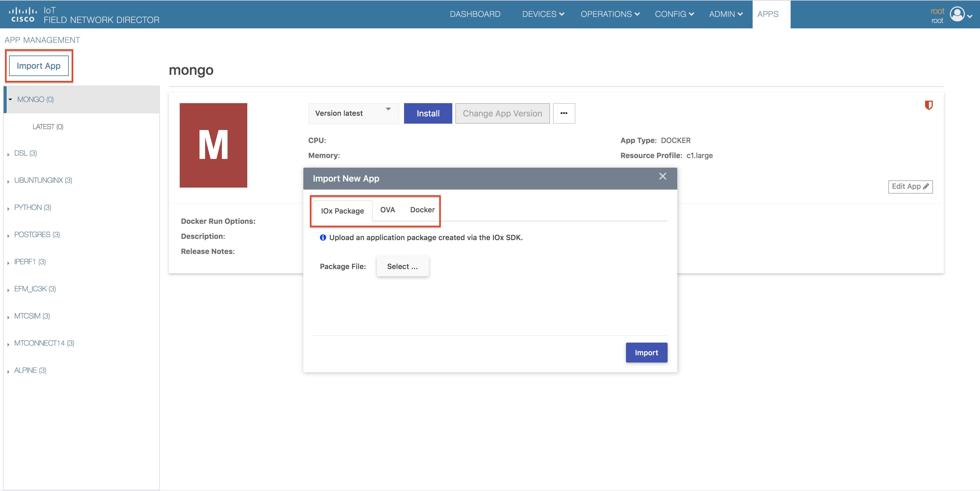Image resolution: width=980 pixels, height=491 pixels.
Task: Expand the ADMIN menu
Action: 726,14
